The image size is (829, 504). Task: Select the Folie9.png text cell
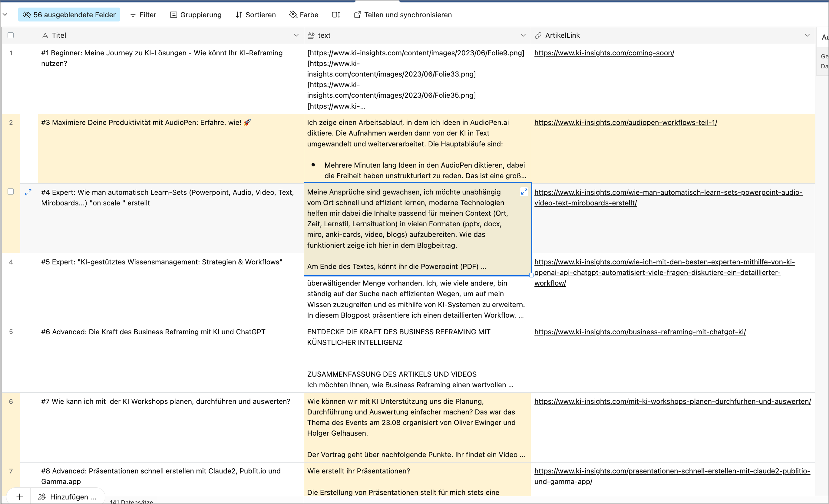pos(418,79)
